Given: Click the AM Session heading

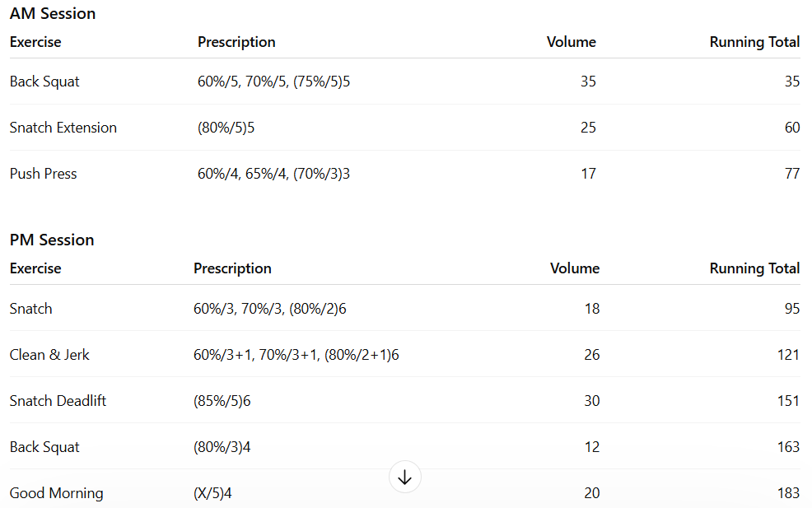Looking at the screenshot, I should (53, 13).
